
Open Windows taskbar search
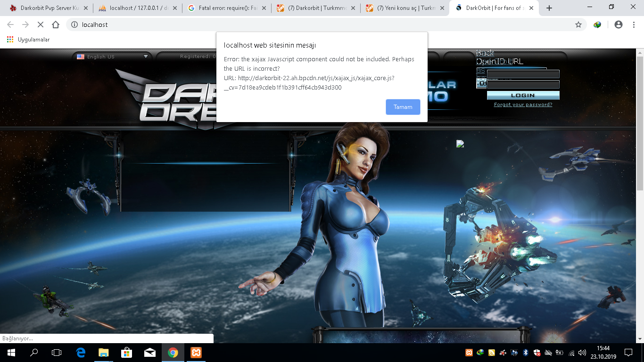coord(34,353)
